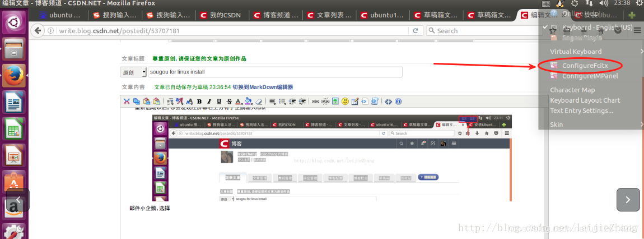The height and width of the screenshot is (239, 644).
Task: Click the Paste as text icon
Action: pos(156,101)
